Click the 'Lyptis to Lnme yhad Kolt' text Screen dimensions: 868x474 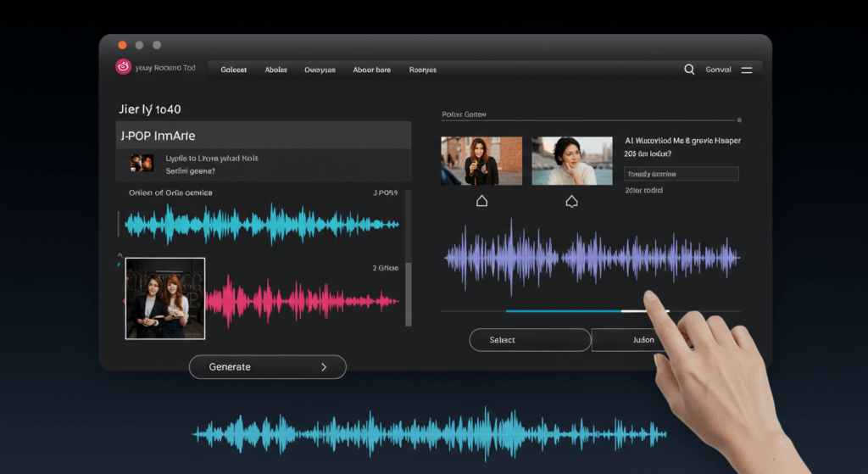[x=212, y=159]
